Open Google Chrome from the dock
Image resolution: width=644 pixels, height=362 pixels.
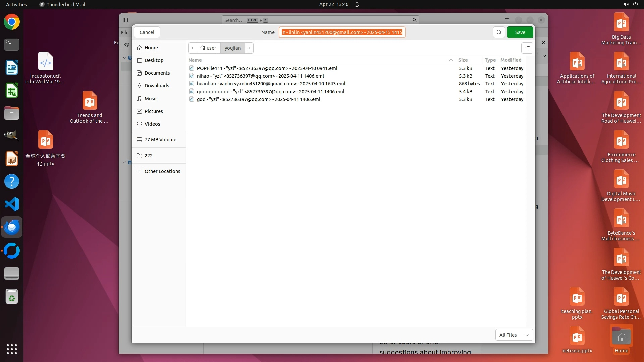click(12, 22)
